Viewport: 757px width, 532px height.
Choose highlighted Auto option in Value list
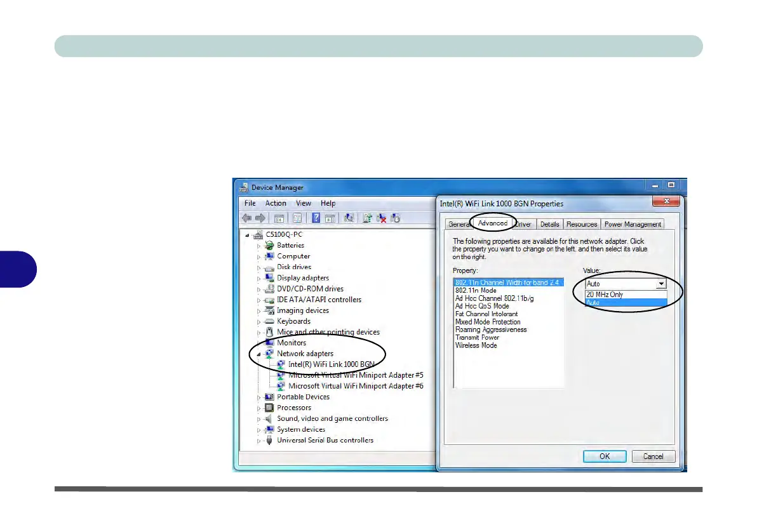click(x=626, y=303)
